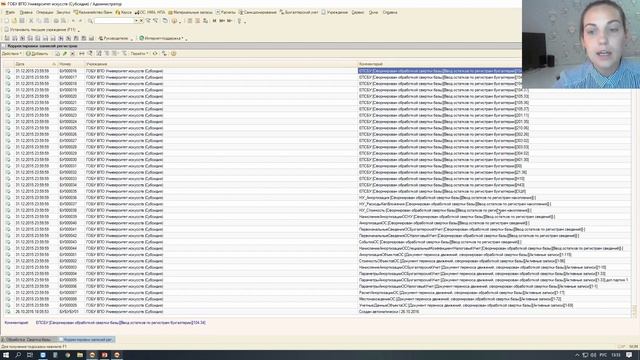
Task: Open the Сервис menu
Action: pos(358,12)
